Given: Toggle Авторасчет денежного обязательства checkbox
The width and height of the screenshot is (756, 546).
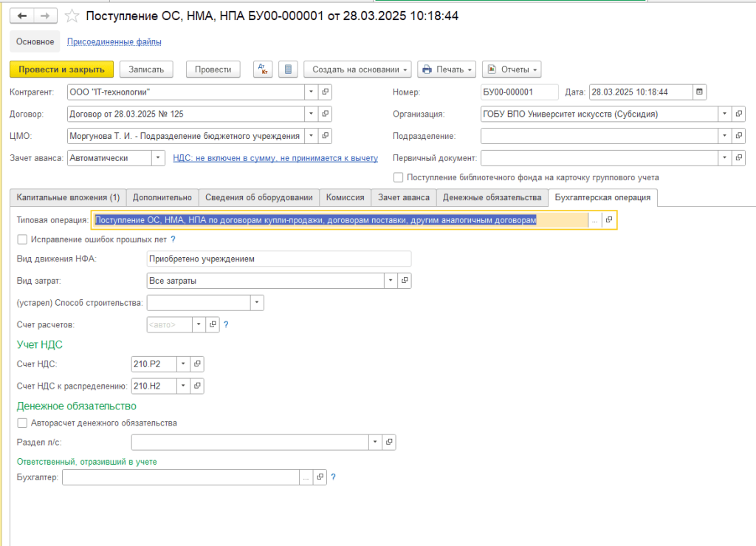Looking at the screenshot, I should pyautogui.click(x=22, y=423).
